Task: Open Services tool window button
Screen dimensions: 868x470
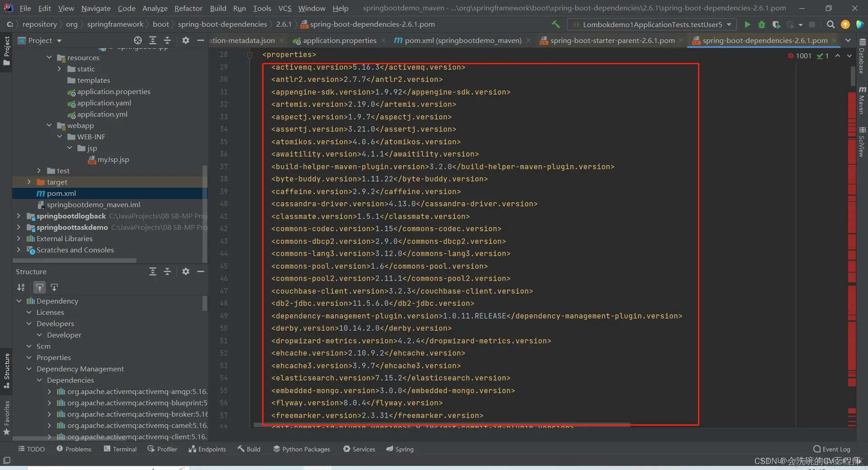Action: [x=359, y=449]
